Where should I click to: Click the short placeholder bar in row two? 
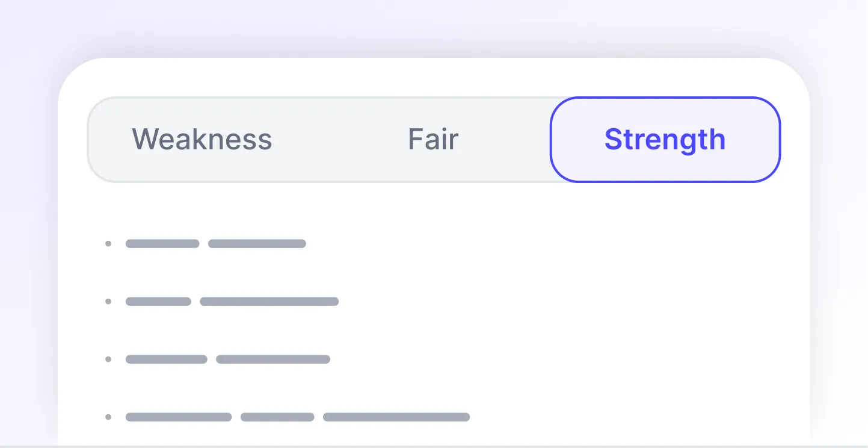click(x=158, y=301)
